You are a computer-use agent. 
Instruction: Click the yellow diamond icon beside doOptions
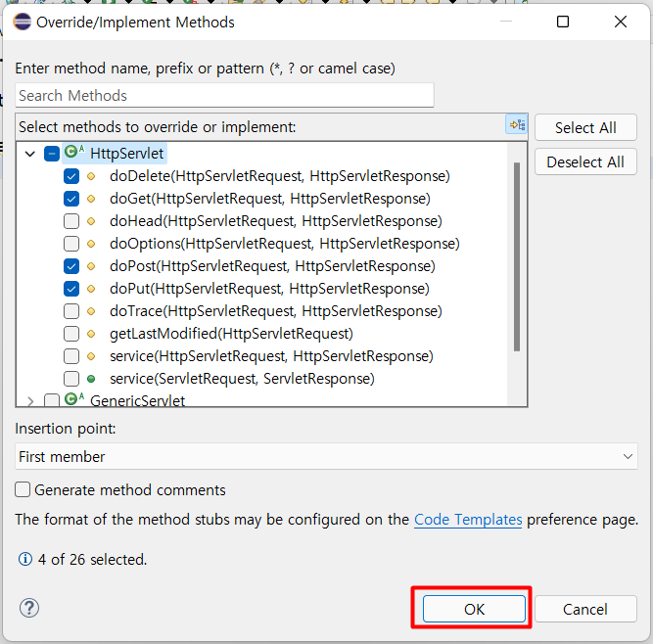(x=91, y=244)
